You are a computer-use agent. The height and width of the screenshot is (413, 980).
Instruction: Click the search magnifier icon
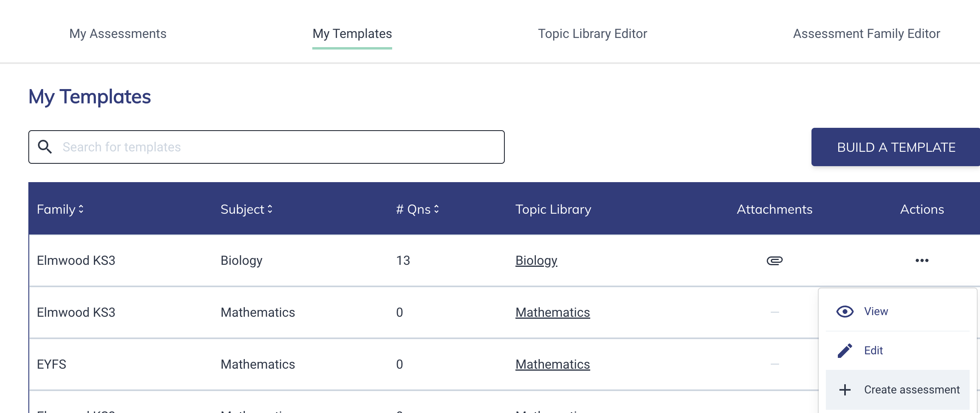(x=45, y=147)
